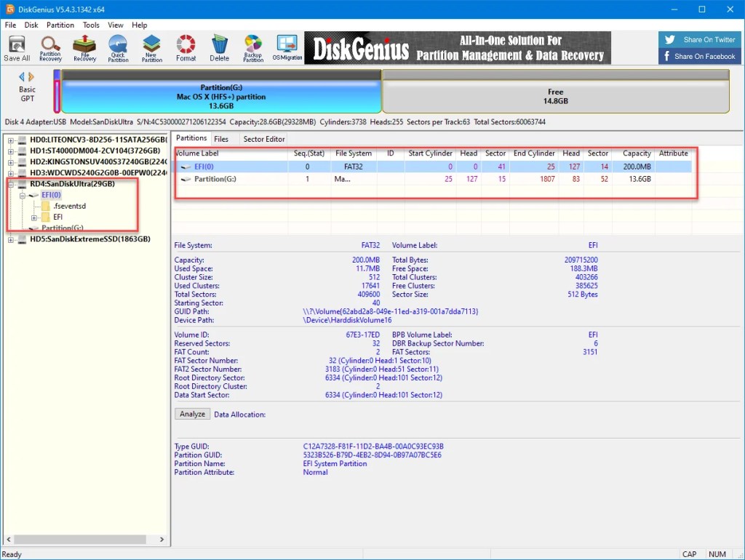The image size is (745, 560).
Task: Click the Format toolbar icon
Action: pos(186,49)
